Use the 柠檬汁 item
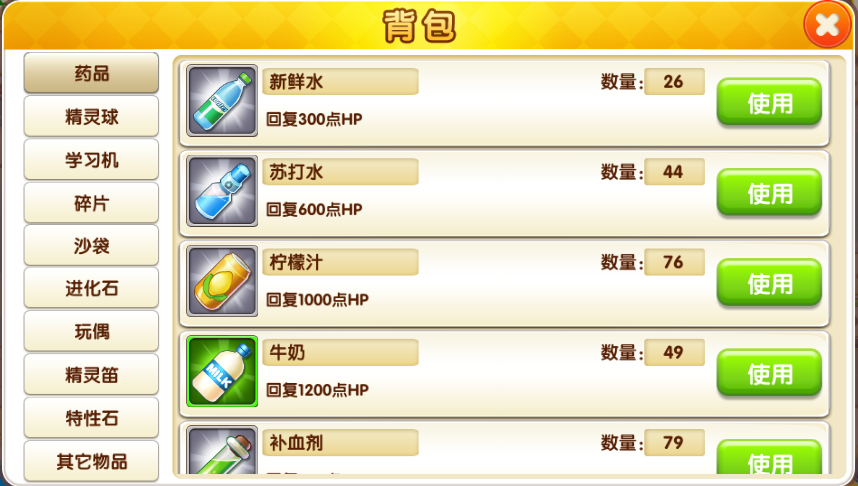 (769, 283)
